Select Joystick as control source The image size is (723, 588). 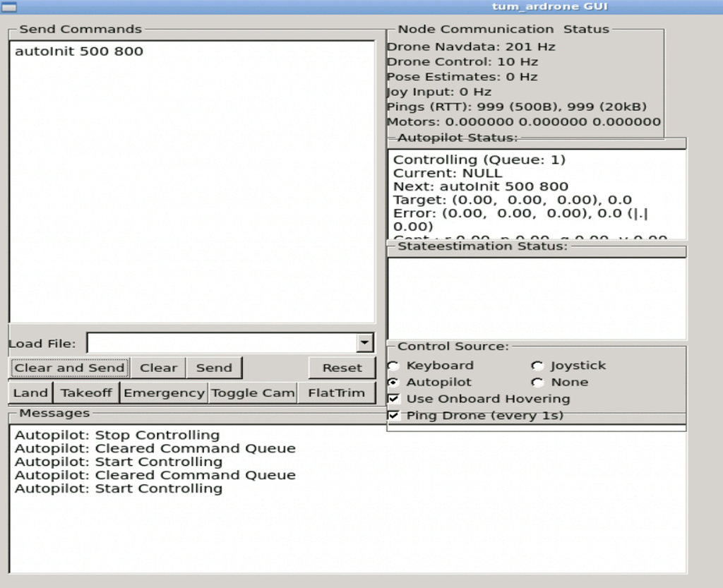tap(538, 365)
